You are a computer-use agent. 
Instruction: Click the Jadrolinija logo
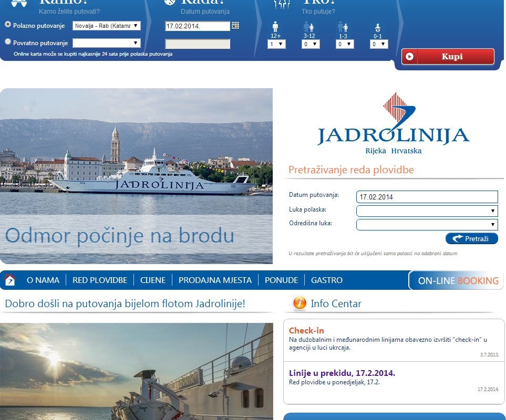(x=393, y=123)
